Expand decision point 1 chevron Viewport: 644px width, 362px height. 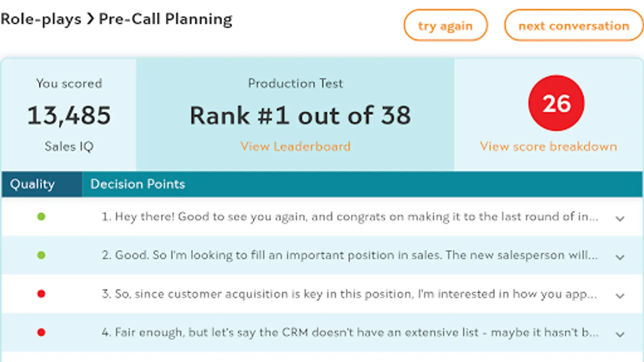pos(620,218)
